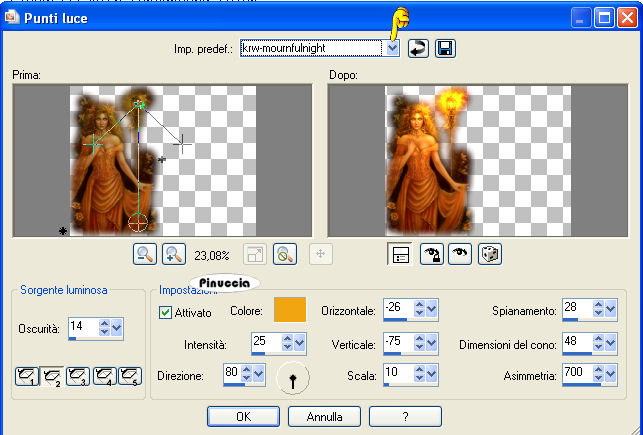Open Asimmetria slider dropdown arrow
643x435 pixels.
pyautogui.click(x=611, y=373)
